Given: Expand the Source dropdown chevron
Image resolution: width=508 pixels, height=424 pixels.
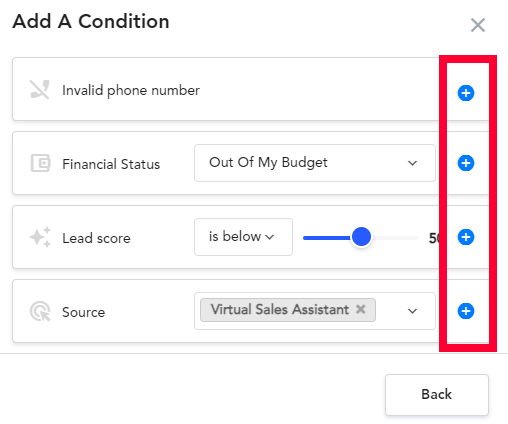Looking at the screenshot, I should [x=412, y=311].
